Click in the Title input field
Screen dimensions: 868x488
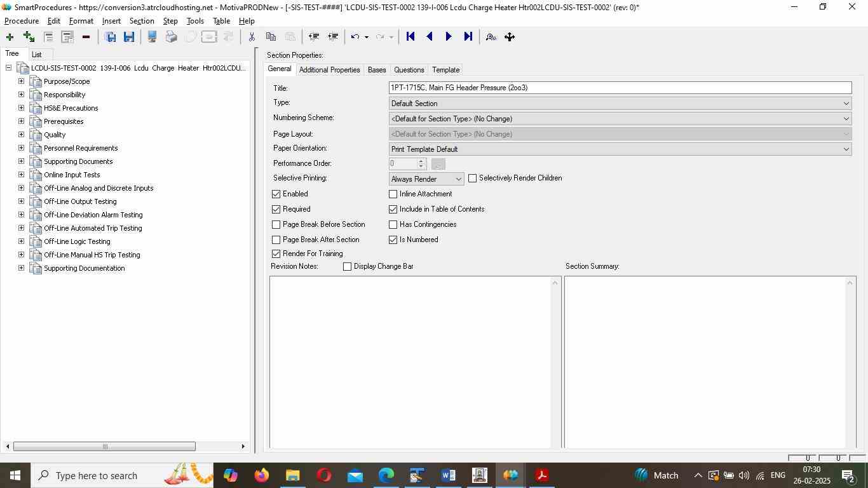point(620,88)
